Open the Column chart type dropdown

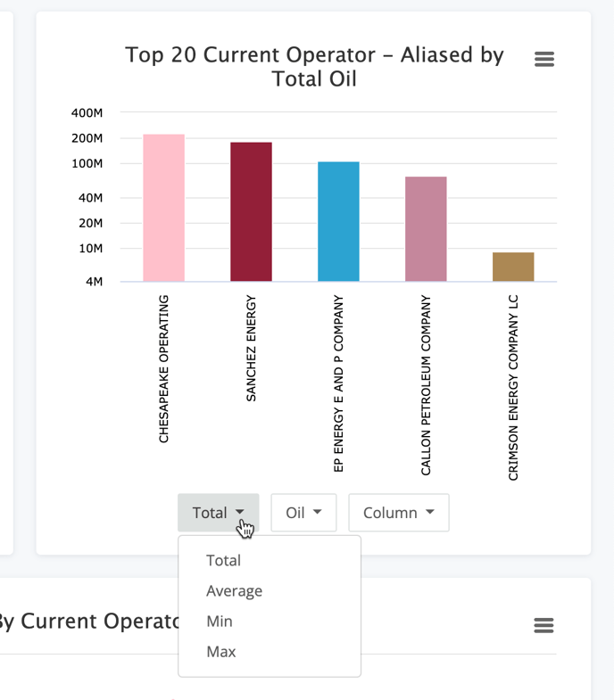pos(399,513)
